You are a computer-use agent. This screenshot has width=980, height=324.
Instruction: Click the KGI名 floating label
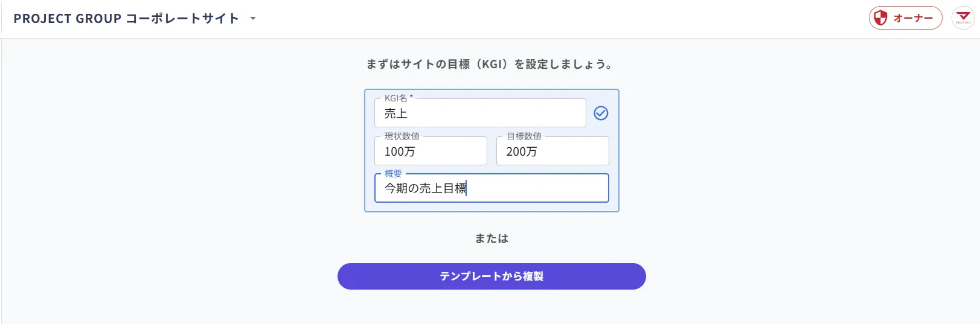[399, 98]
